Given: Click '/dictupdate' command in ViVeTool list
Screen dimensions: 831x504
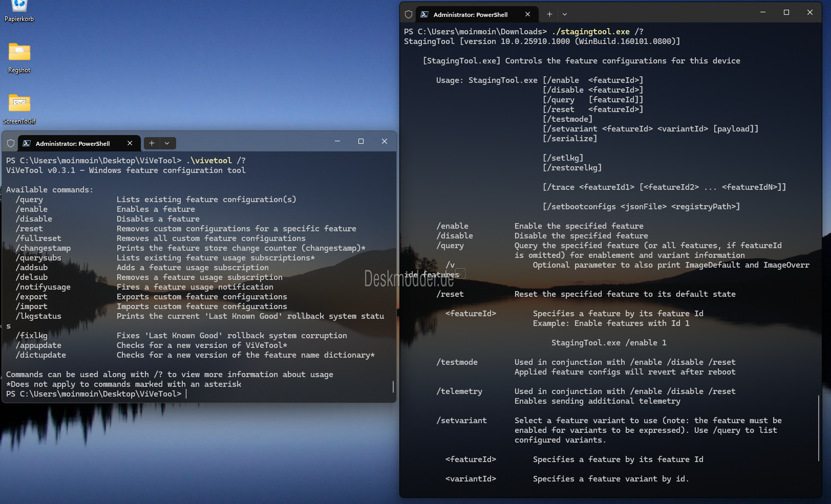Looking at the screenshot, I should [41, 355].
